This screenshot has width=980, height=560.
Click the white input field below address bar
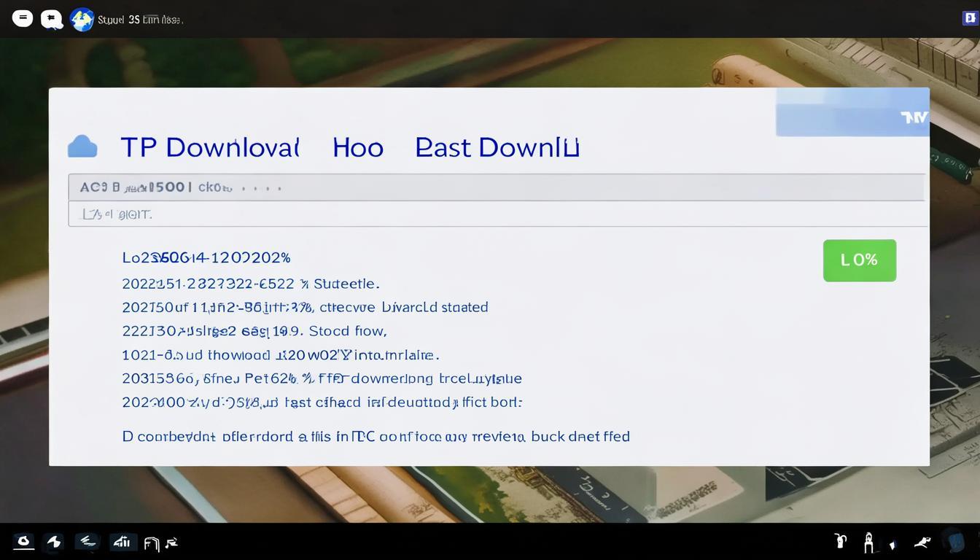(496, 214)
